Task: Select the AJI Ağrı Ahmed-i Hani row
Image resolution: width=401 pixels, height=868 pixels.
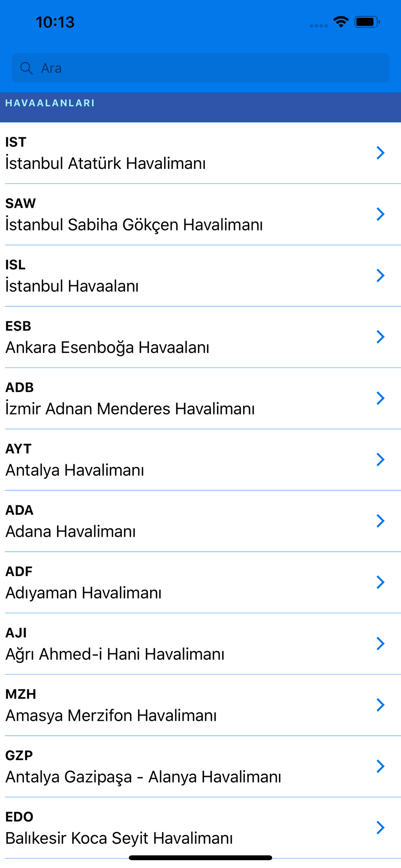Action: [200, 644]
